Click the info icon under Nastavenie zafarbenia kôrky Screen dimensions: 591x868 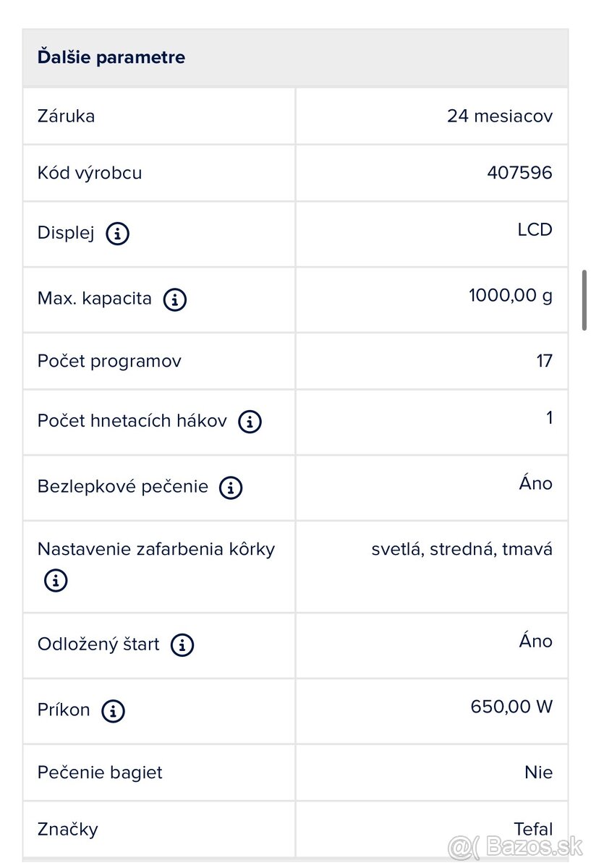coord(56,580)
